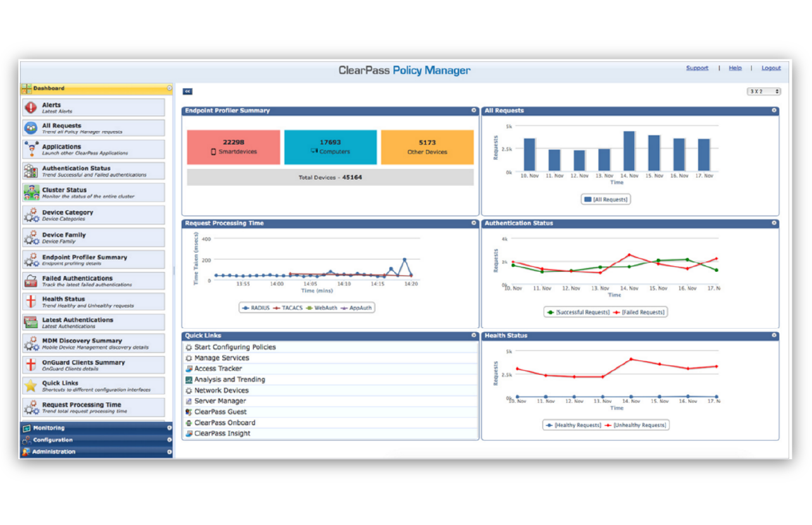Click the red Smartdevices tile
Image resolution: width=812 pixels, height=525 pixels.
[233, 147]
